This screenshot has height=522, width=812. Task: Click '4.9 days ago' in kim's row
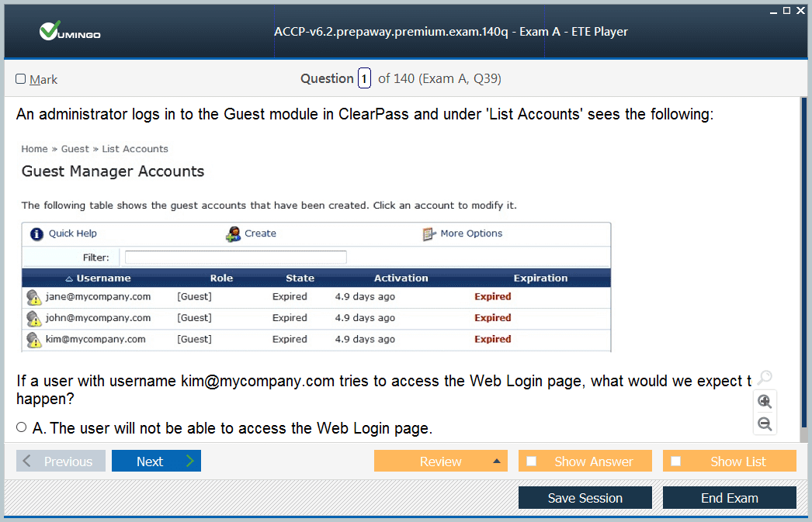(x=365, y=340)
